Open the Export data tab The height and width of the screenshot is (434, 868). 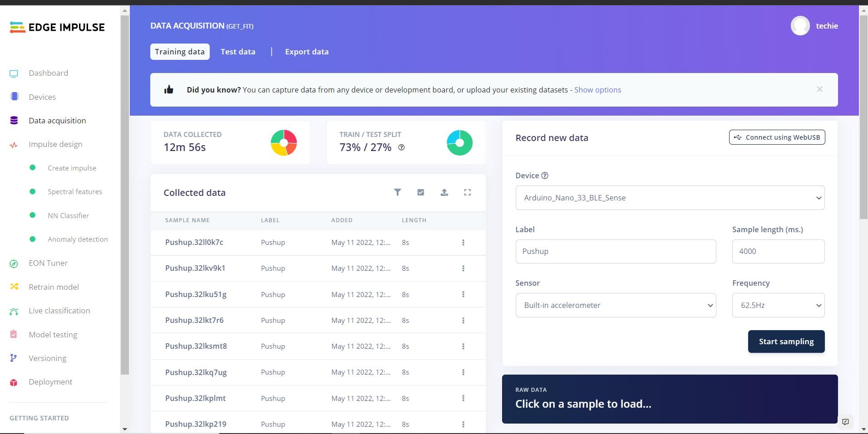click(x=307, y=52)
